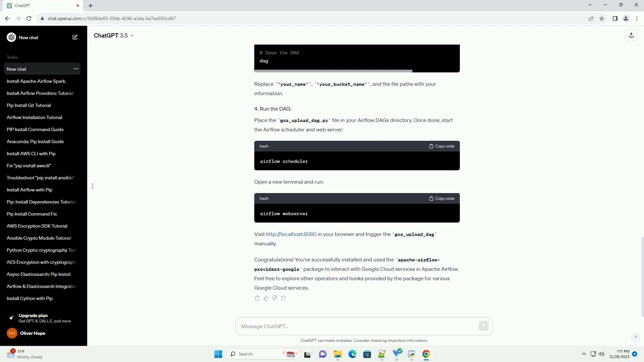Click the send message arrow button
This screenshot has width=644, height=362.
pos(484,326)
